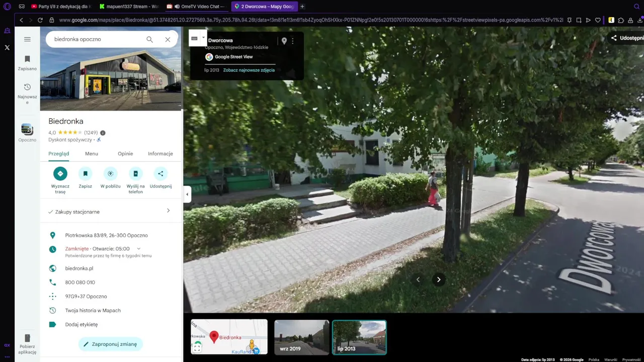Open the Google Maps hamburger menu
The height and width of the screenshot is (362, 644).
tap(27, 39)
